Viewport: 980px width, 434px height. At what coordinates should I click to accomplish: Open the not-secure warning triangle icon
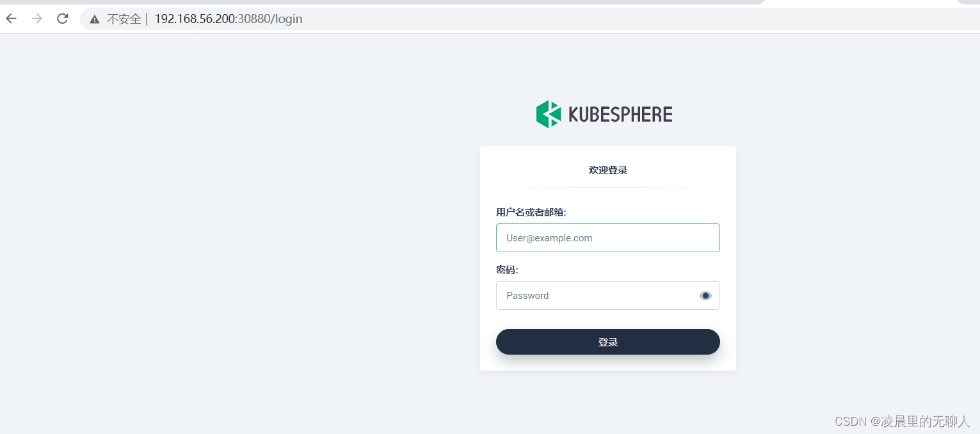point(95,19)
